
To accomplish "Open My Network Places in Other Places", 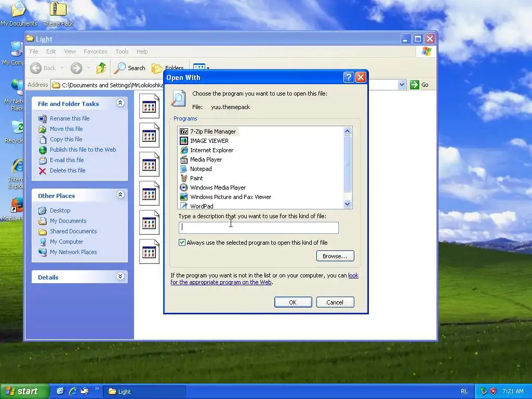I will 73,252.
